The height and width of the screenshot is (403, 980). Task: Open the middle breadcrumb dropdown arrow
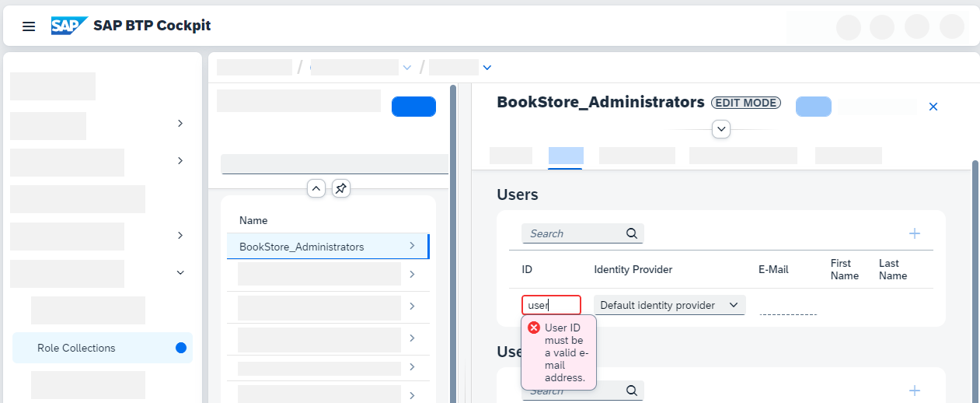[x=407, y=68]
